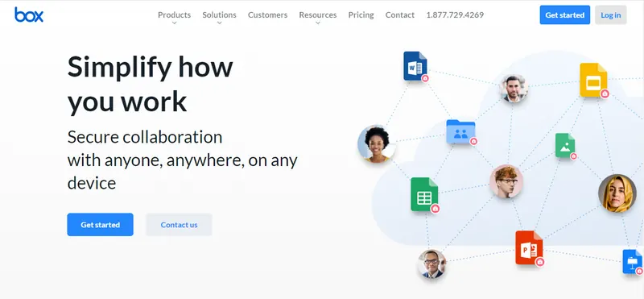Click the blue Keynote file icon
The width and height of the screenshot is (644, 299).
click(x=633, y=262)
